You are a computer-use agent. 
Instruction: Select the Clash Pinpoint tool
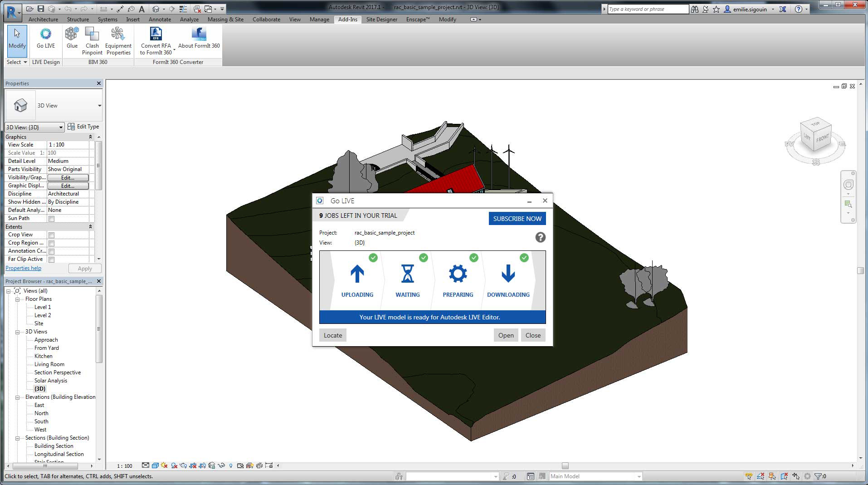pos(92,41)
